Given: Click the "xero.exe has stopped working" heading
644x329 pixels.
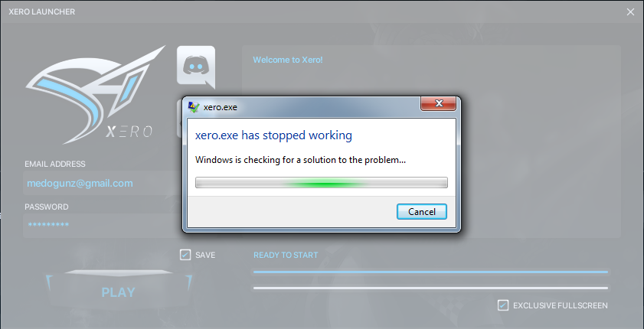Looking at the screenshot, I should [x=273, y=135].
